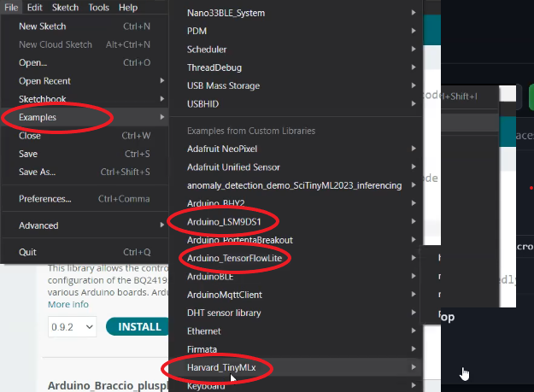
Task: Open the 0.9.2 version dropdown
Action: 73,327
